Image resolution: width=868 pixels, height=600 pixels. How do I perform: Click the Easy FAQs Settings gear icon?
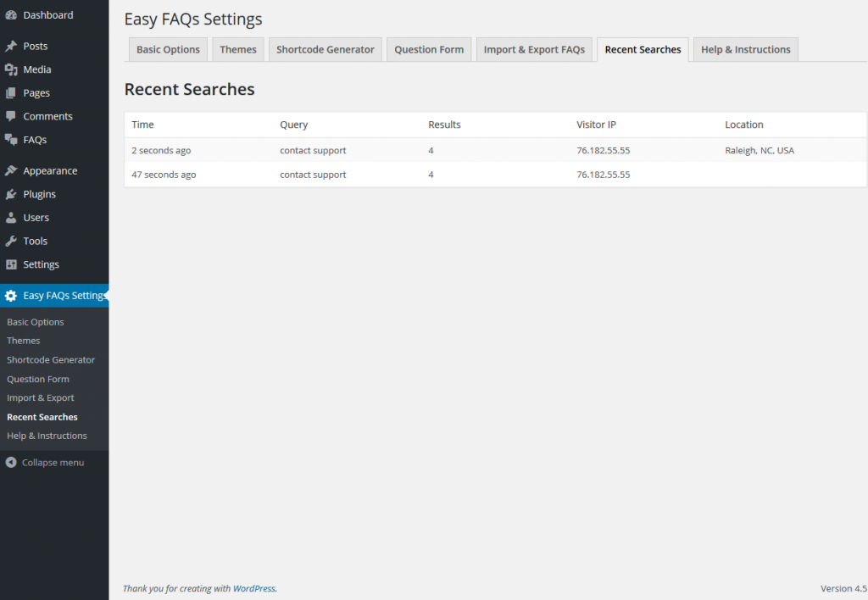click(11, 296)
